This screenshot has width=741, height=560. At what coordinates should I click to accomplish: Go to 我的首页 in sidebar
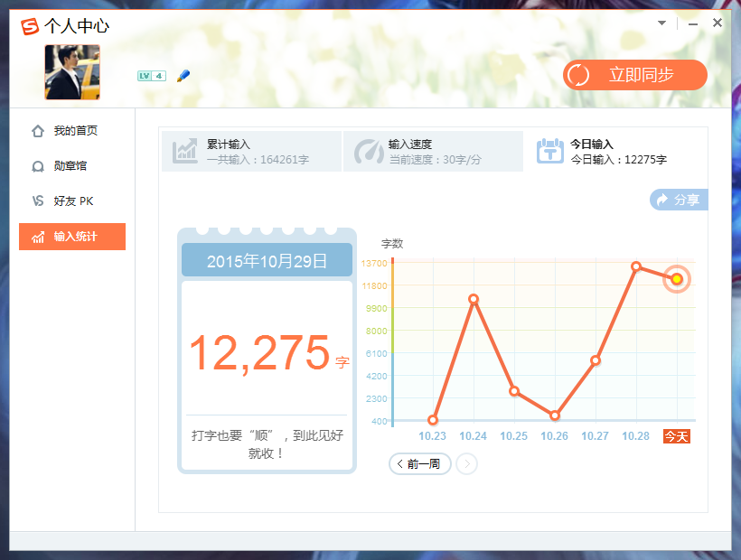pyautogui.click(x=72, y=131)
